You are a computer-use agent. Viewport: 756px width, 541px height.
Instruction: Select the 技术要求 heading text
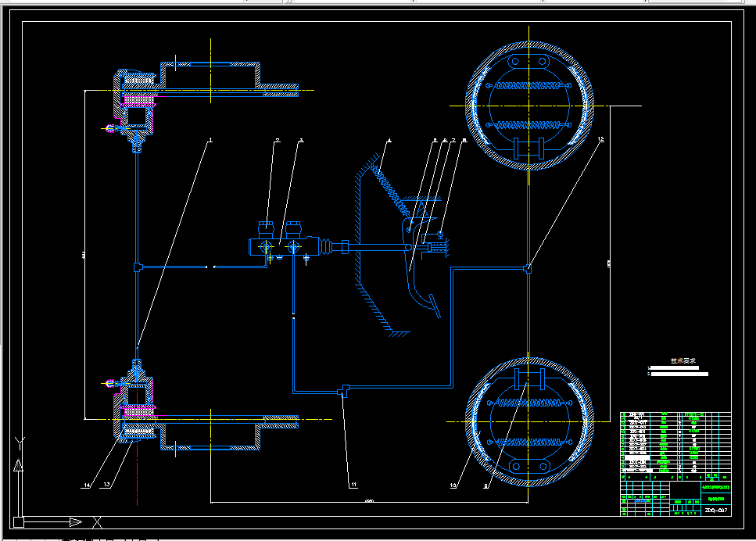point(683,360)
